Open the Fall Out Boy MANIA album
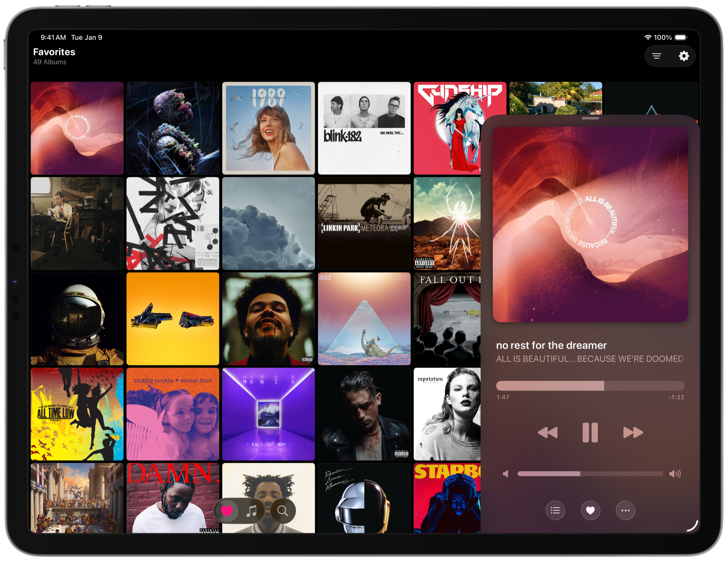Viewport: 728px width, 563px height. tap(268, 414)
